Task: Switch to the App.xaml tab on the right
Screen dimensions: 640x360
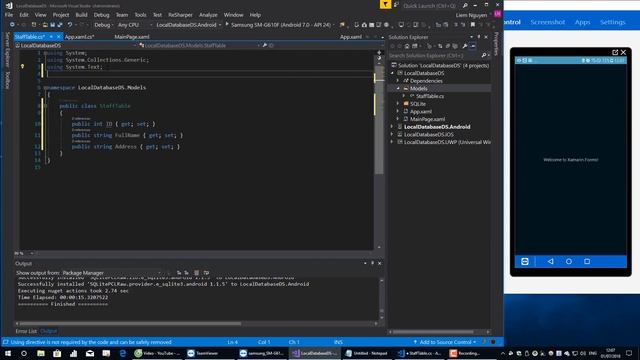Action: pyautogui.click(x=351, y=37)
